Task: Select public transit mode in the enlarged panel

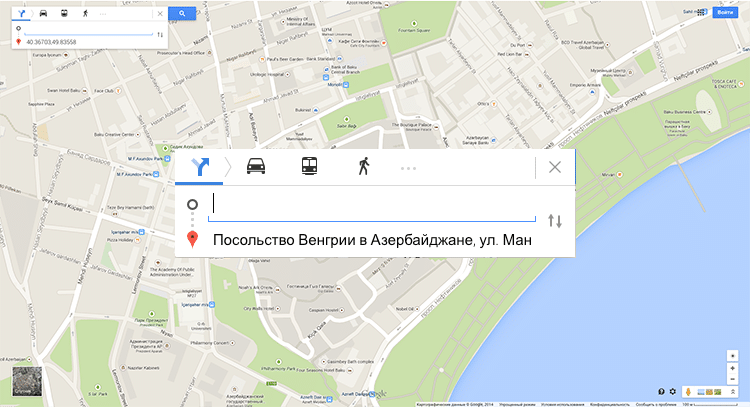Action: tap(309, 166)
